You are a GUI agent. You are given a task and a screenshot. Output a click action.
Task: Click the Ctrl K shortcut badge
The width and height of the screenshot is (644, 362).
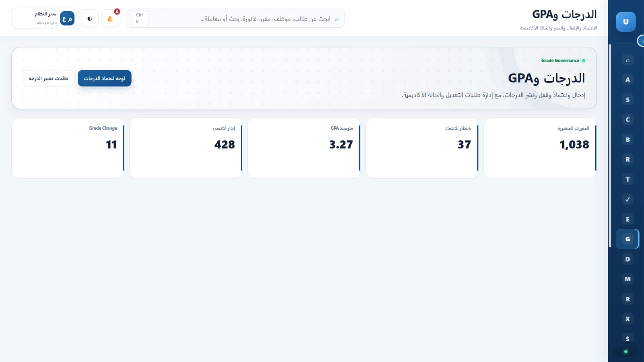(x=140, y=19)
